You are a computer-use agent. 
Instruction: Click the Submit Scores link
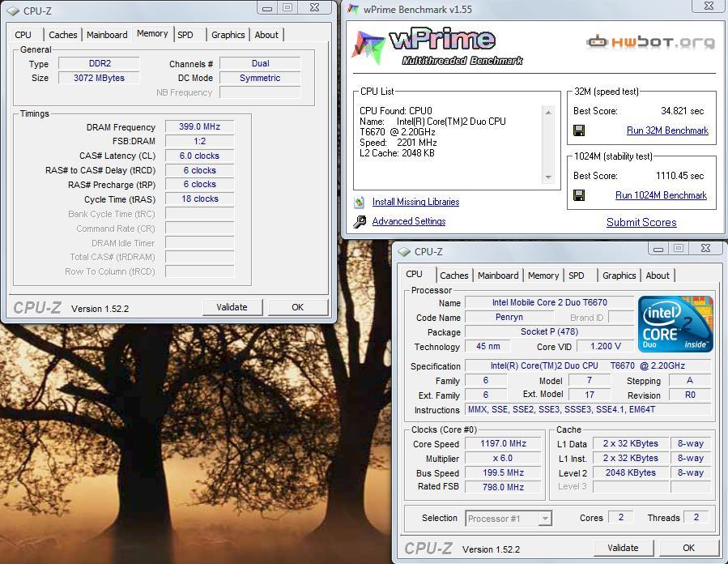[x=641, y=223]
